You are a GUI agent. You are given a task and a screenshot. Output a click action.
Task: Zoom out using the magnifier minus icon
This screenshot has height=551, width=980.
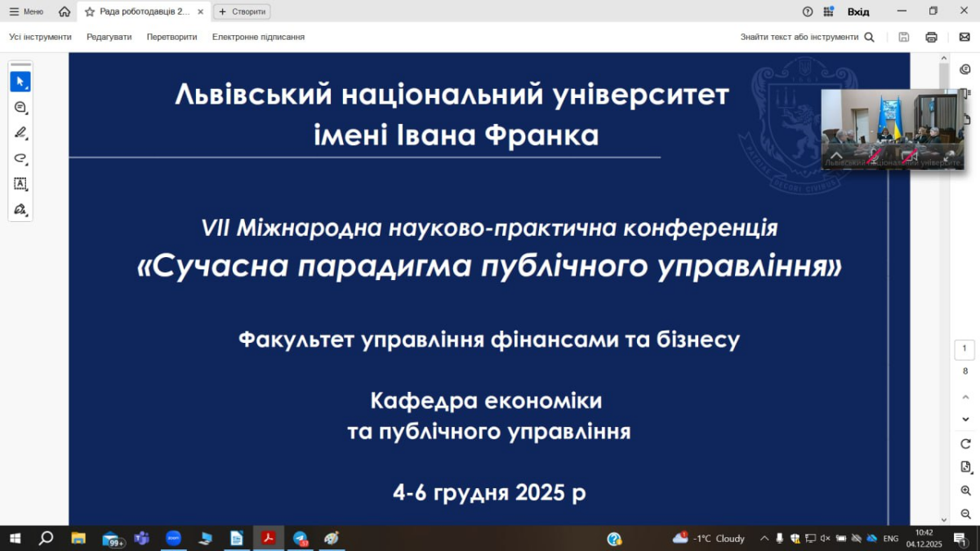[x=965, y=514]
